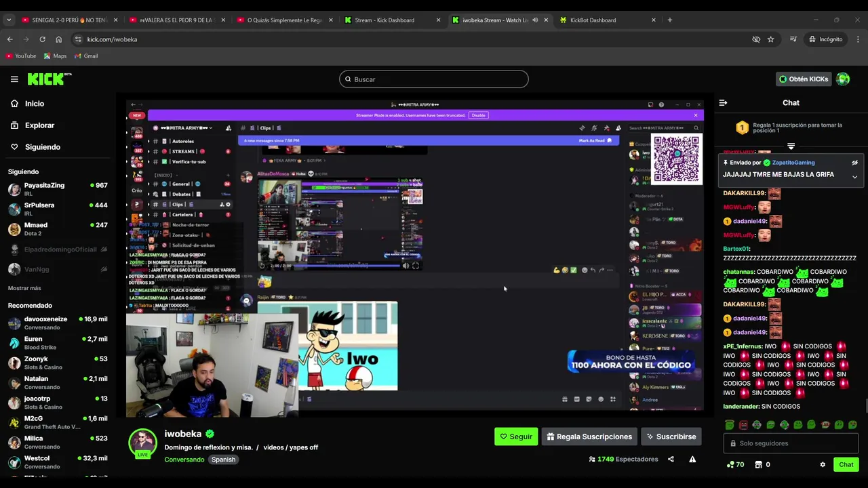The height and width of the screenshot is (488, 868).
Task: Click the browser home button
Action: pyautogui.click(x=58, y=39)
